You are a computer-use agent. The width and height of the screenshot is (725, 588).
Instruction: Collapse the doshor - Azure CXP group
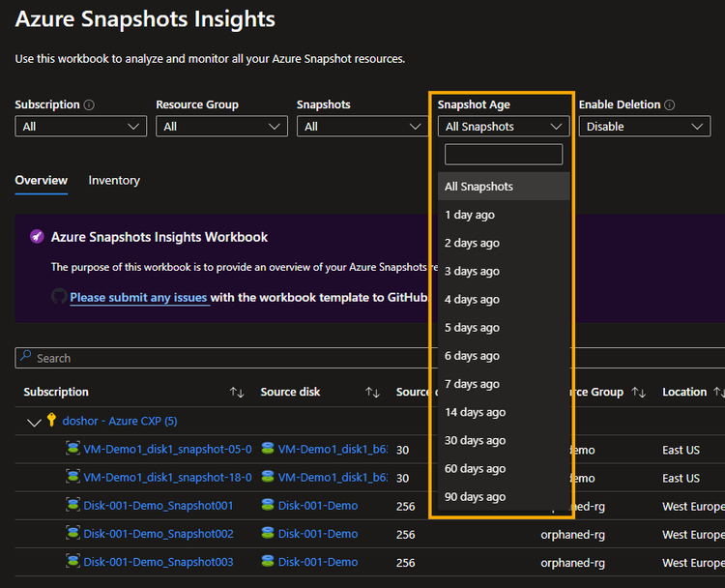coord(35,422)
